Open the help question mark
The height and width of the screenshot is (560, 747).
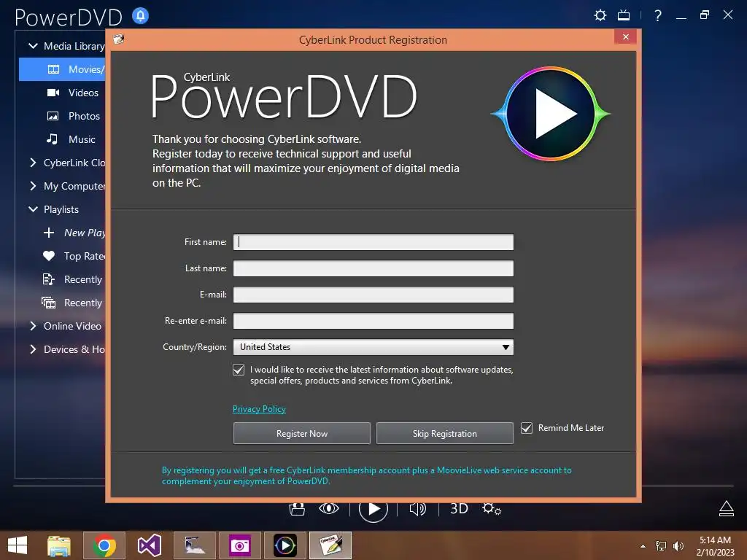pos(658,16)
